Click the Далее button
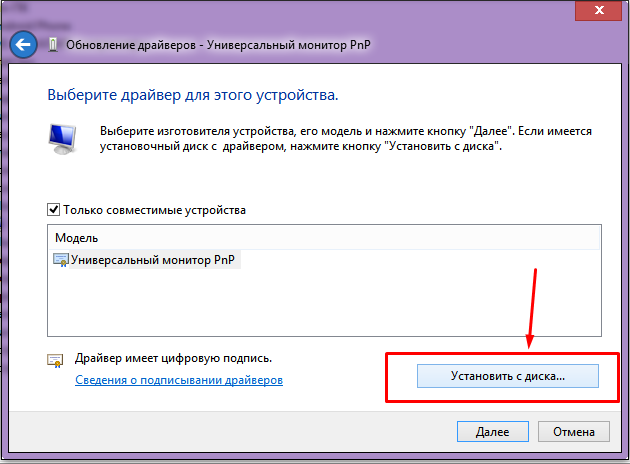Image resolution: width=630 pixels, height=464 pixels. click(493, 431)
